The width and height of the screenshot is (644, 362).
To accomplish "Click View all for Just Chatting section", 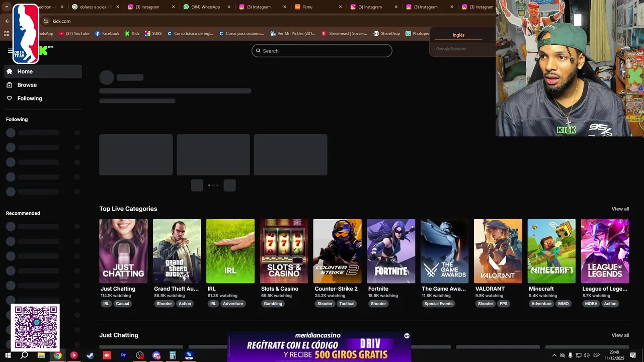I will pyautogui.click(x=620, y=335).
